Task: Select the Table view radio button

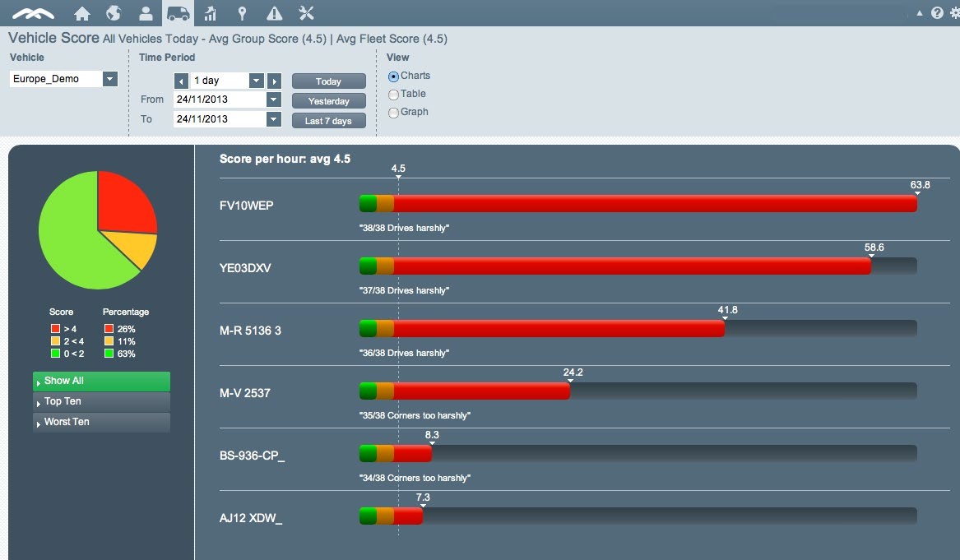Action: 393,94
